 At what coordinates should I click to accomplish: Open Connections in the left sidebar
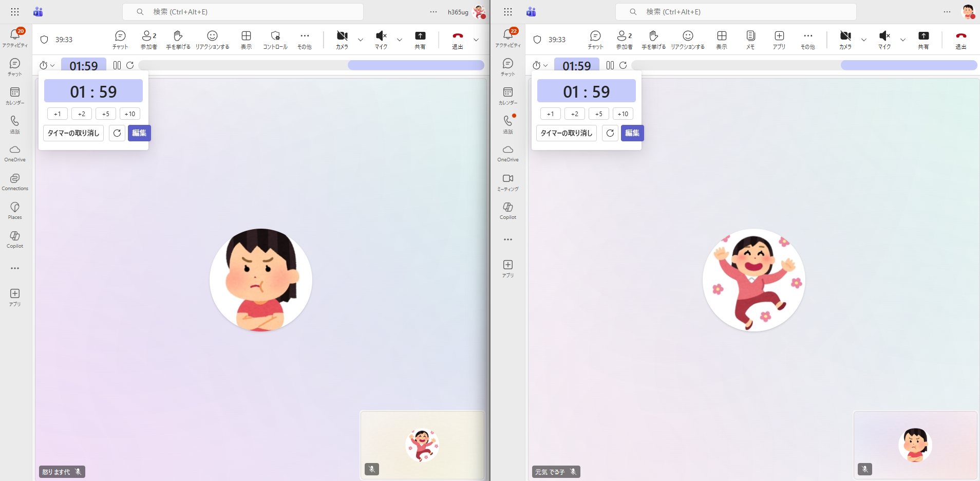(x=15, y=182)
